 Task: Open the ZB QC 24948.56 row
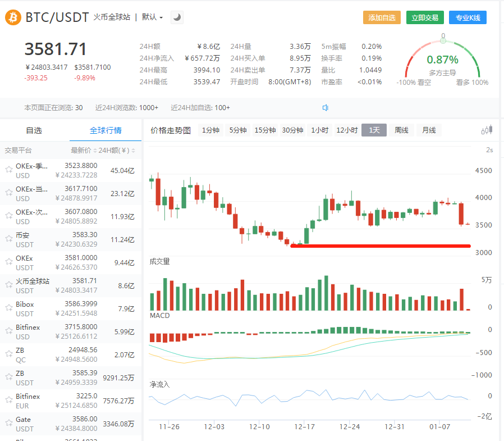coord(71,354)
